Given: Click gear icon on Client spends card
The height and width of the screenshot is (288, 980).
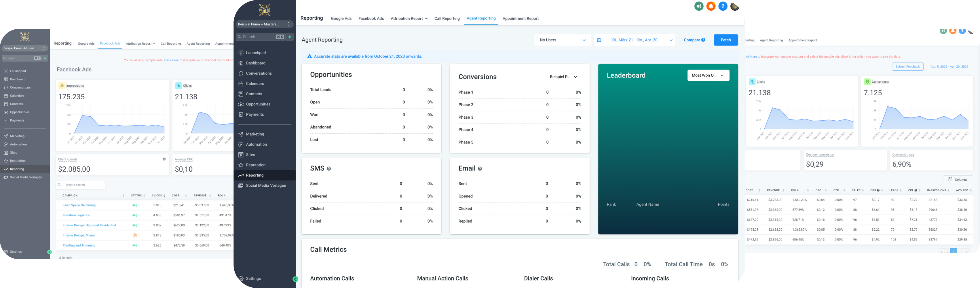Looking at the screenshot, I should pos(164,160).
